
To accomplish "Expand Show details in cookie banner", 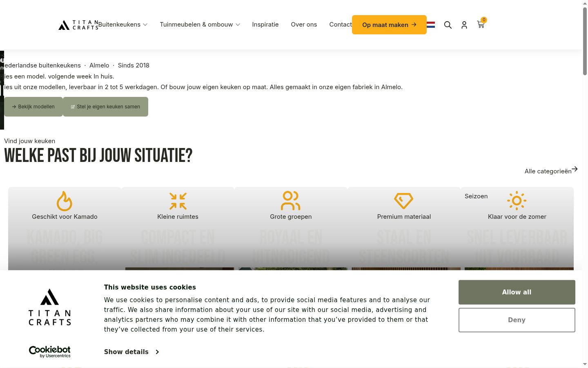I will [131, 352].
